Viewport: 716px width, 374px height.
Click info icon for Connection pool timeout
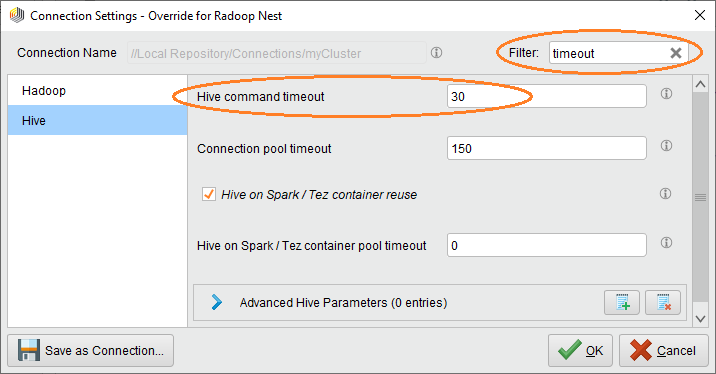coord(666,146)
